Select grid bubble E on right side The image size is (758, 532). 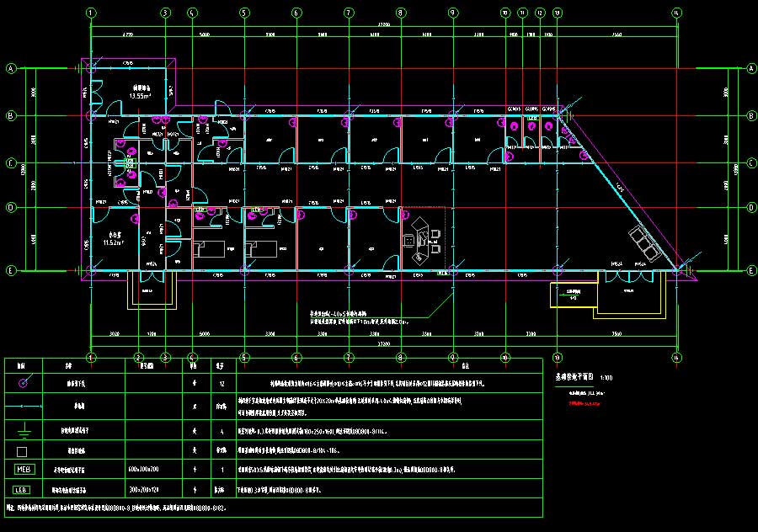click(750, 270)
